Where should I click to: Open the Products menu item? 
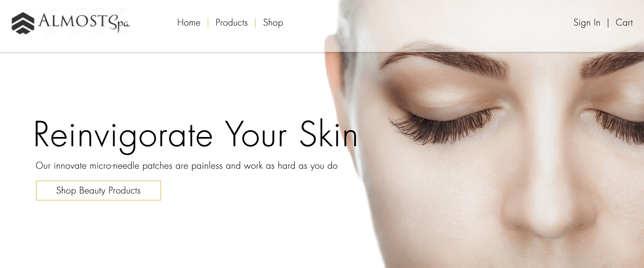click(231, 23)
